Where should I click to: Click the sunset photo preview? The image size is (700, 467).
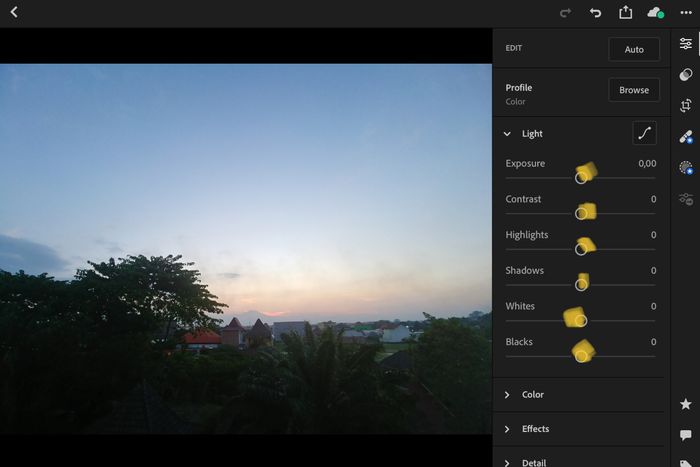(246, 249)
